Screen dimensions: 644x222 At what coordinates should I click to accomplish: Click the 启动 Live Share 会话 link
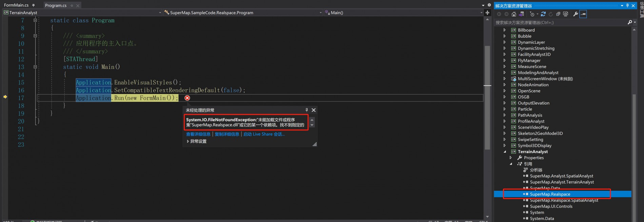[x=264, y=134]
